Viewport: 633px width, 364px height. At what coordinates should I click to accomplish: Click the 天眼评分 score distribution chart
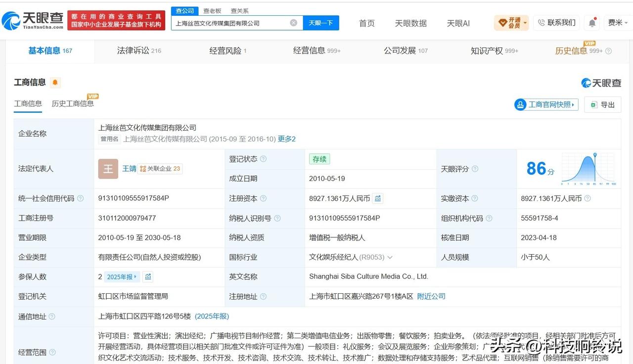coord(588,169)
